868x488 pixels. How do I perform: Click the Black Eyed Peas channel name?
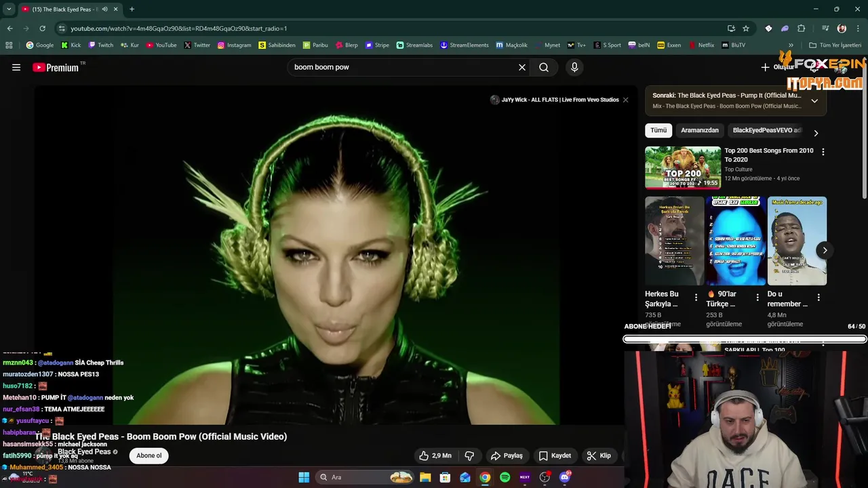(x=84, y=451)
